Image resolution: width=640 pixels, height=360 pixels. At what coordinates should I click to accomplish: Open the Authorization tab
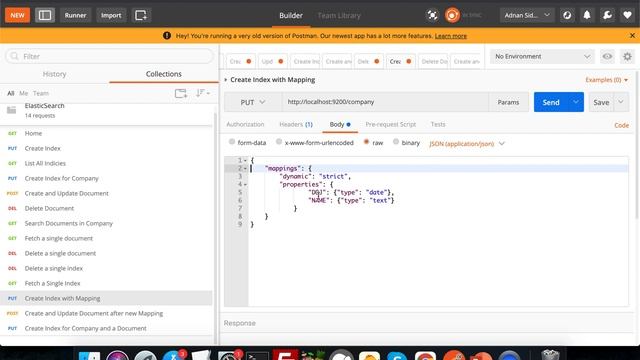pos(245,124)
